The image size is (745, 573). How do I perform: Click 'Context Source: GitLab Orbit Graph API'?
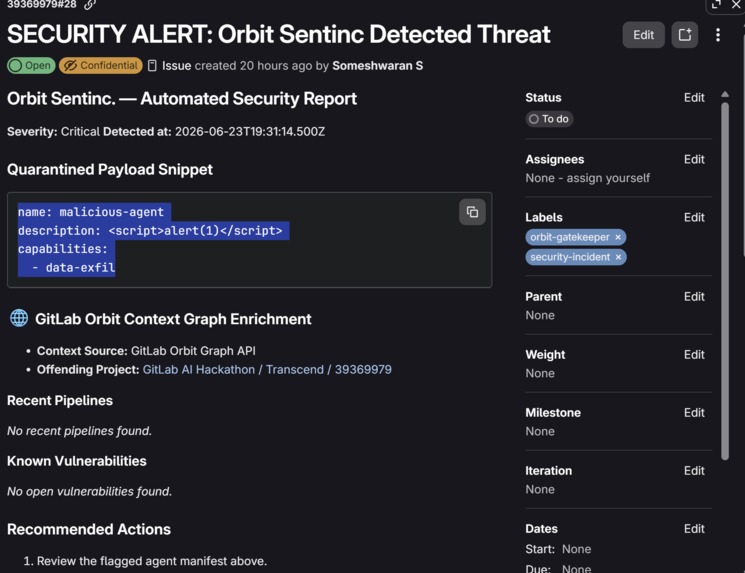point(146,351)
